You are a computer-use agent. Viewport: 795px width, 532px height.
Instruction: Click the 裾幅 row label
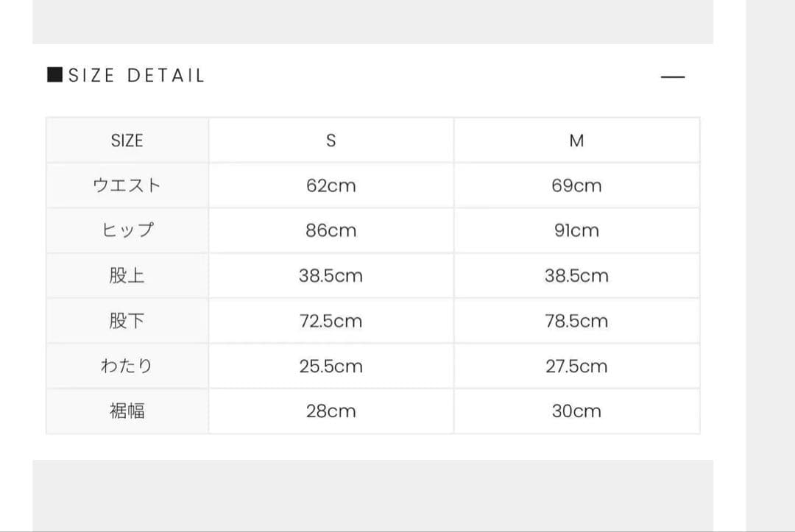[127, 411]
